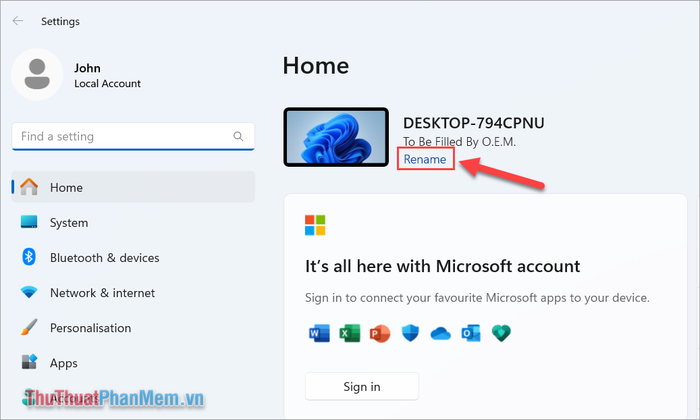
Task: Click the Microsoft Defender shield icon
Action: point(409,332)
